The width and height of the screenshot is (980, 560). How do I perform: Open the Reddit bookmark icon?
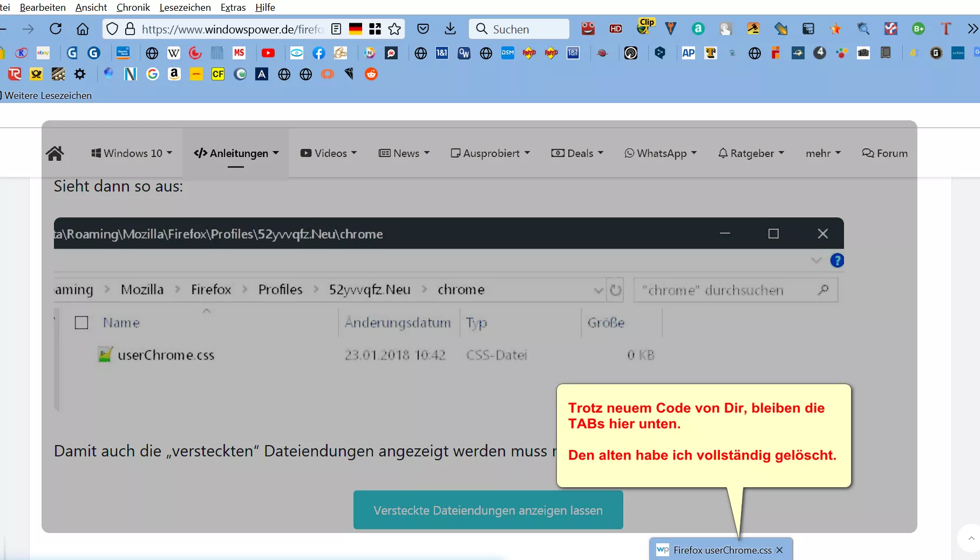[371, 74]
